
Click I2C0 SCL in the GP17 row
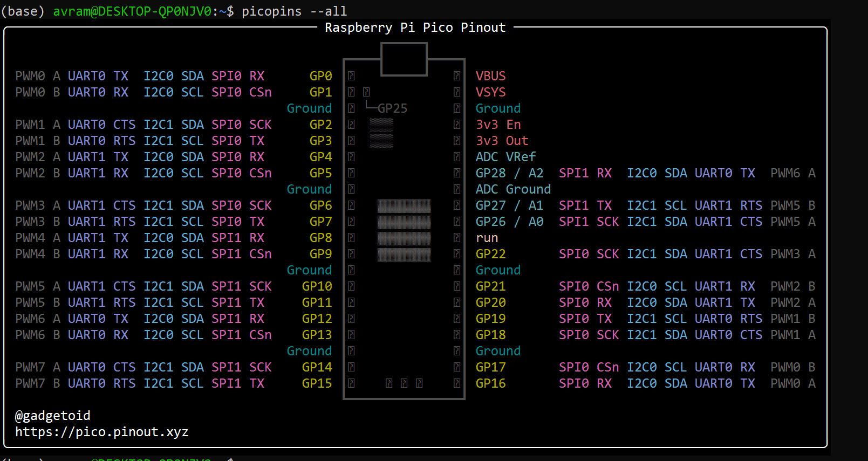[x=657, y=367]
